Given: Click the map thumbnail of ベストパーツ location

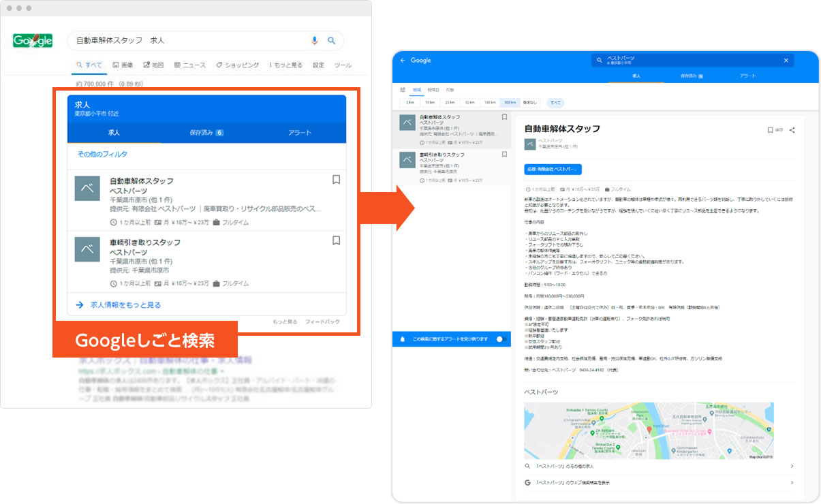Looking at the screenshot, I should tap(649, 430).
